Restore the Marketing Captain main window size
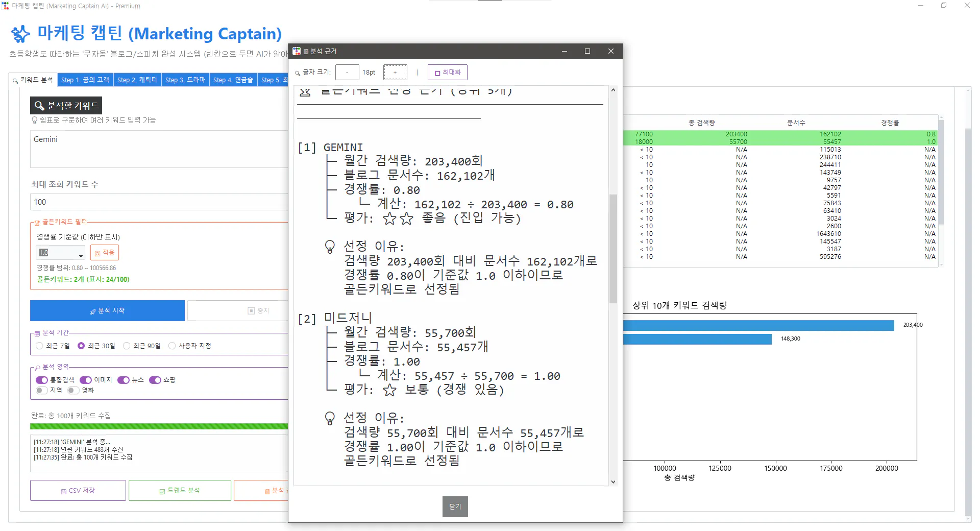Image resolution: width=980 pixels, height=531 pixels. click(x=944, y=6)
